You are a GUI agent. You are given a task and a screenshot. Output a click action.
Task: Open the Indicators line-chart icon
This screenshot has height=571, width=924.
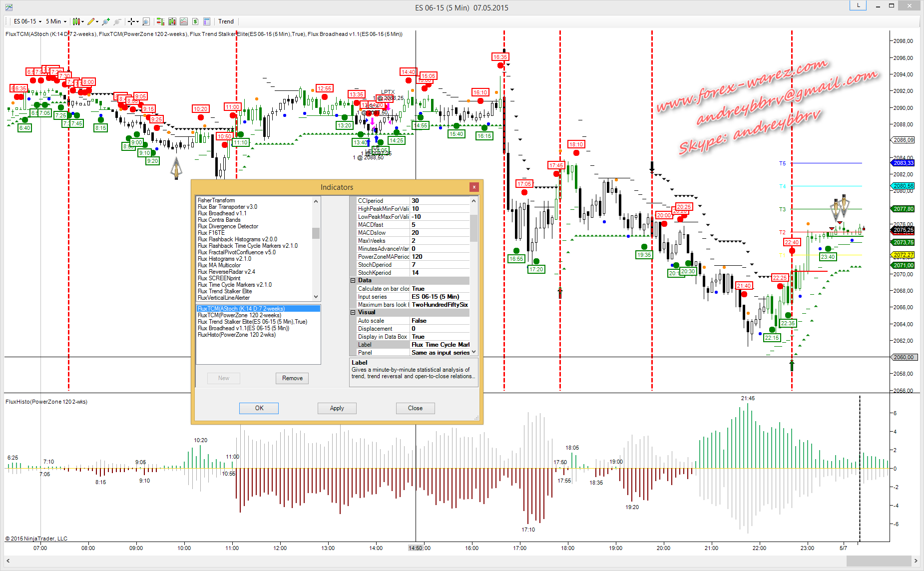pyautogui.click(x=184, y=21)
